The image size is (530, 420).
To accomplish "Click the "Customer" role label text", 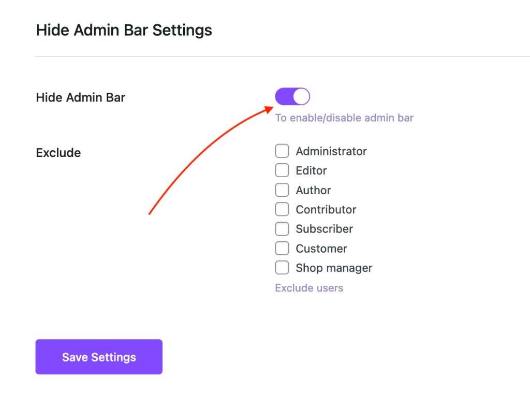I will tap(321, 249).
